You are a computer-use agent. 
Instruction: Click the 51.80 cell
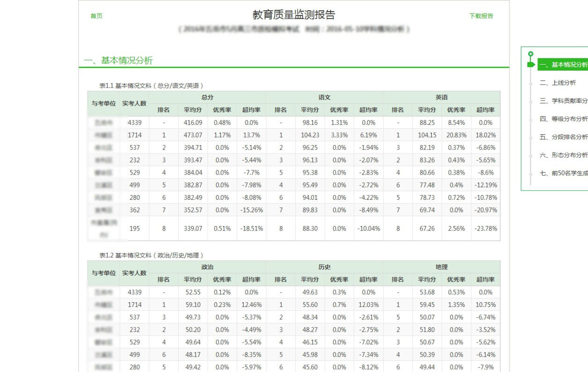(427, 330)
